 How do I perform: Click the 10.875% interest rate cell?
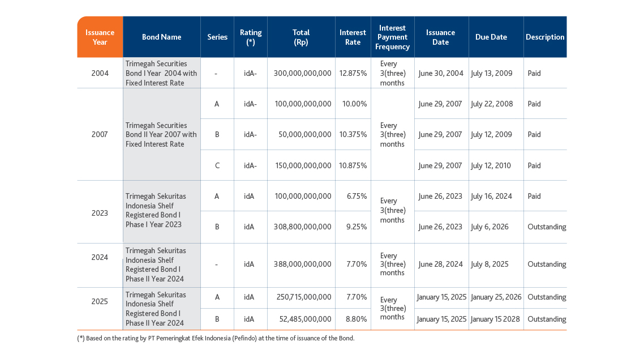pos(353,166)
